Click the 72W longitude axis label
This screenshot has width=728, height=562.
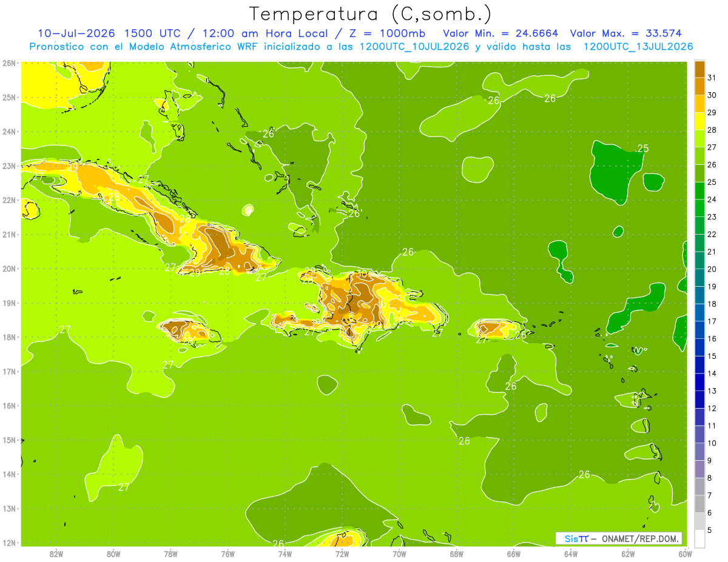click(342, 554)
